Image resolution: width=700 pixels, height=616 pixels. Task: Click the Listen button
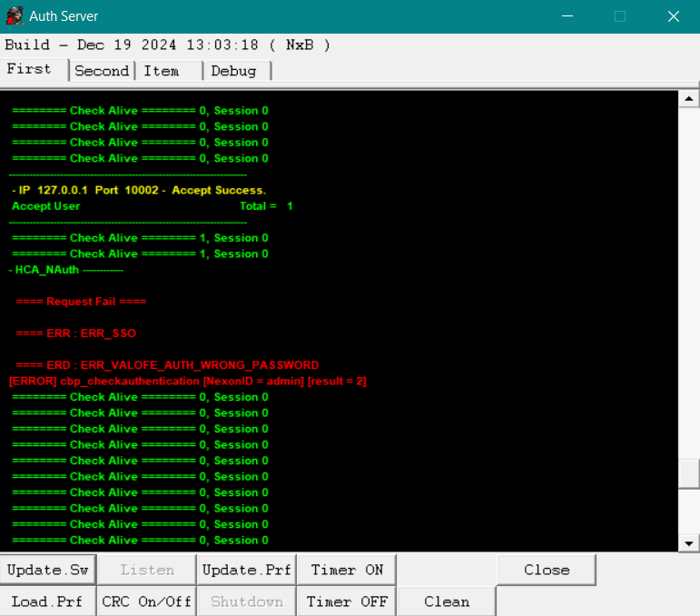(147, 570)
